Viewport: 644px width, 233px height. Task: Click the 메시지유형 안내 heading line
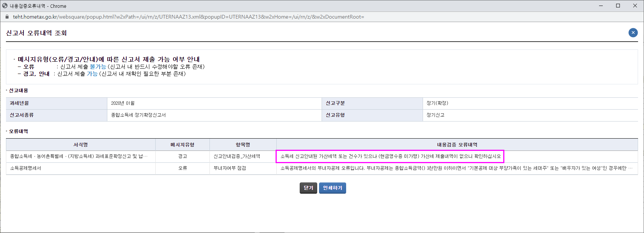[x=109, y=59]
